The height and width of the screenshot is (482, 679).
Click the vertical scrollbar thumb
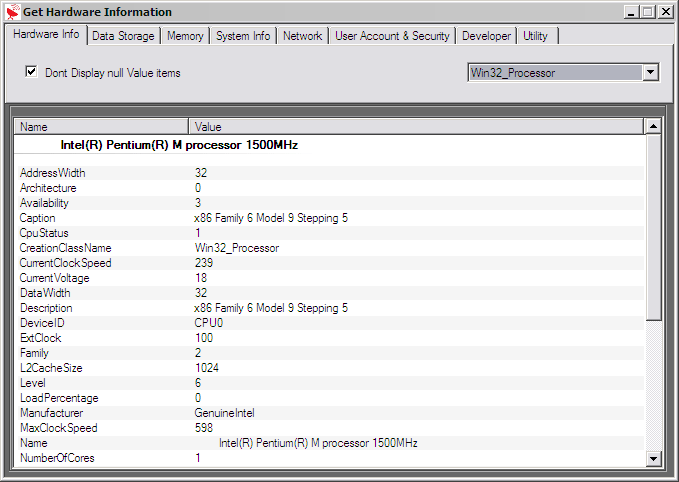(653, 227)
